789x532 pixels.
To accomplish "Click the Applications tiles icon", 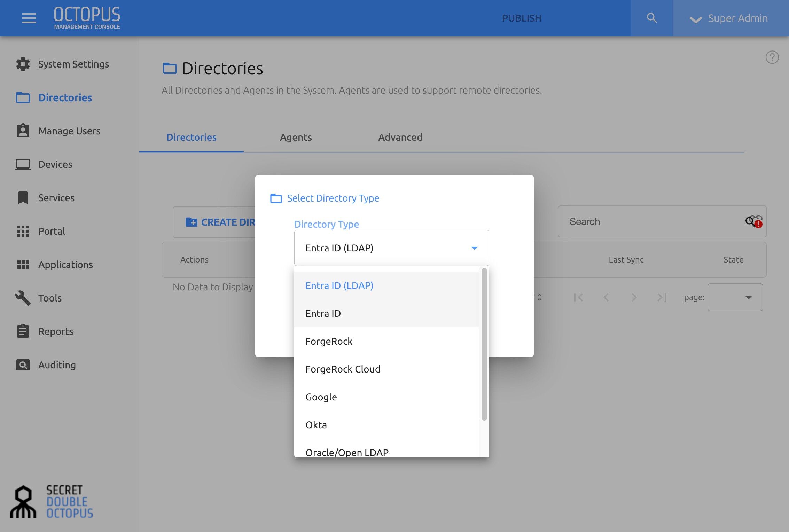I will click(x=23, y=264).
